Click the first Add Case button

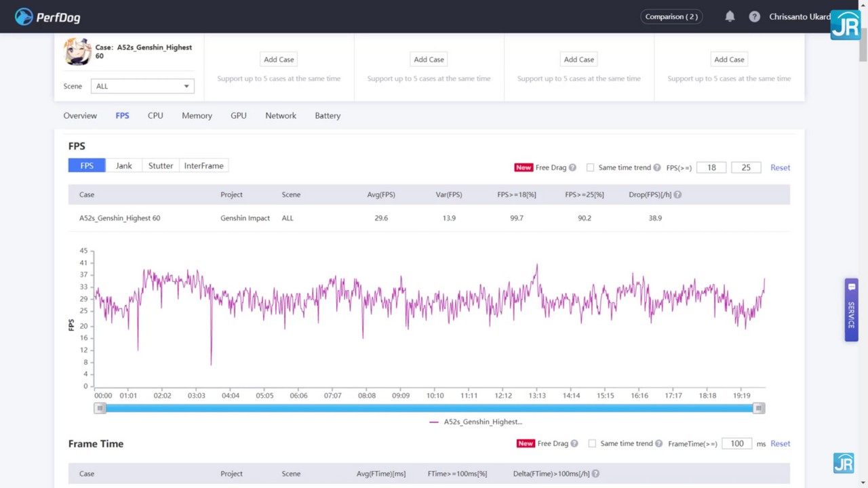coord(279,60)
